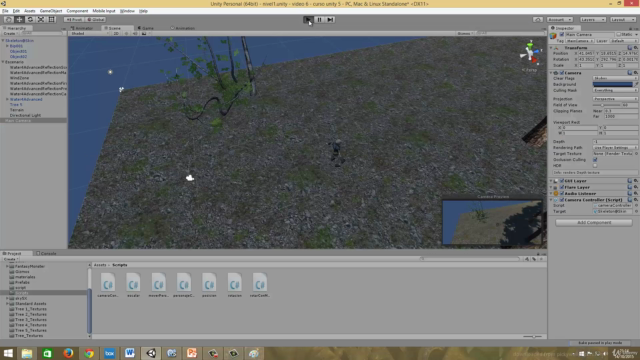Toggle the Audio Listener enabled checkbox

pos(562,193)
